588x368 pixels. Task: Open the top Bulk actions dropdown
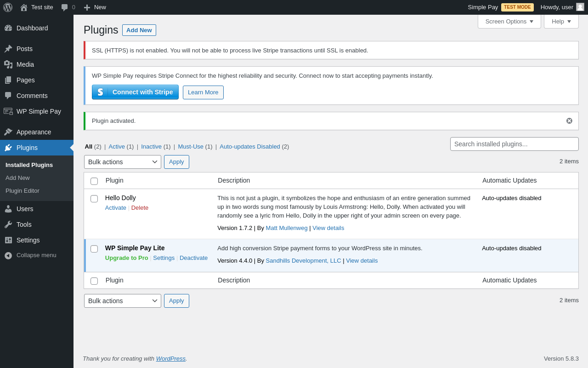[x=123, y=162]
